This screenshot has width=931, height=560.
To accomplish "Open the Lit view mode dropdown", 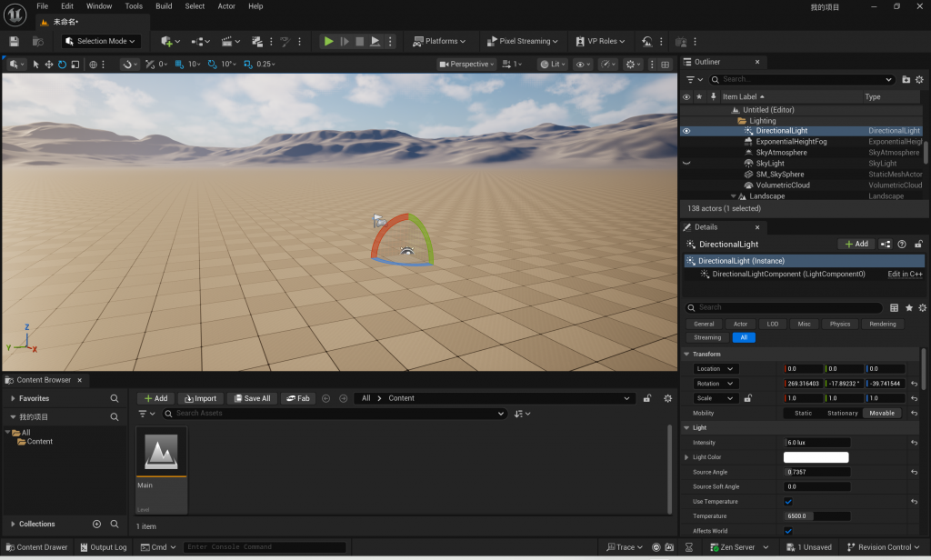I will (x=552, y=65).
